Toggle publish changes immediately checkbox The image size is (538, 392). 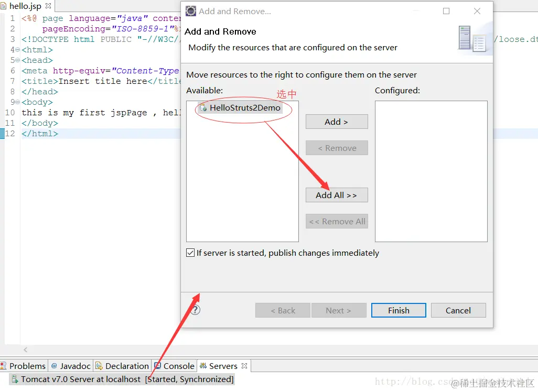coord(190,253)
